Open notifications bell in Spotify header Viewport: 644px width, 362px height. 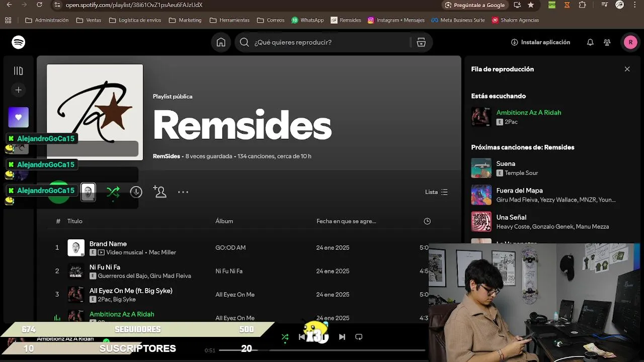[590, 42]
